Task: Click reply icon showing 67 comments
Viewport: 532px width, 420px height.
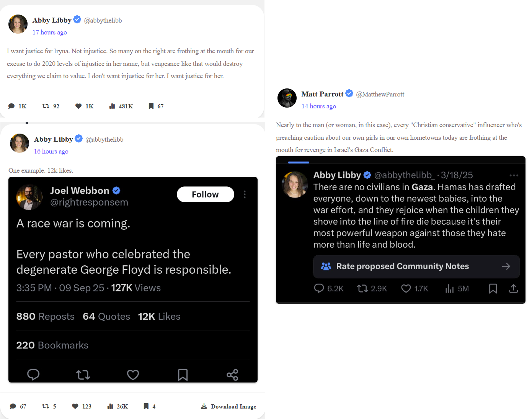Action: pos(13,406)
